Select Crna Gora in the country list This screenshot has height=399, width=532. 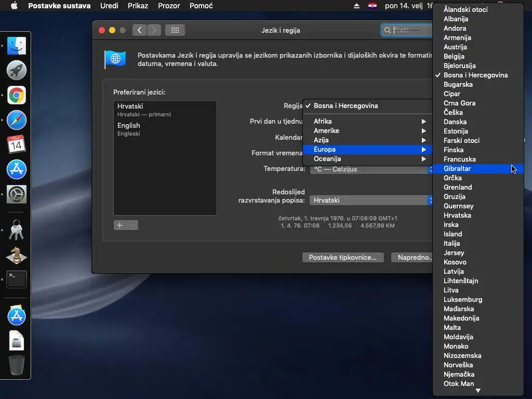point(478,103)
